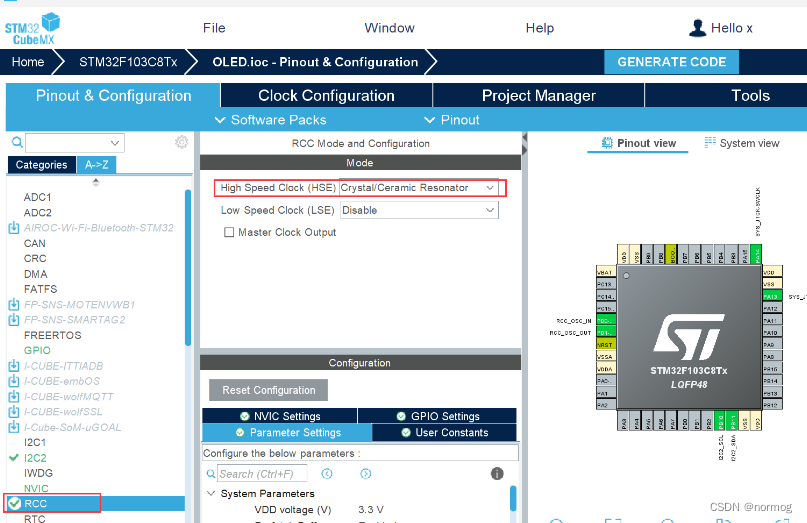
Task: Open the GPIO Settings tab
Action: [437, 416]
